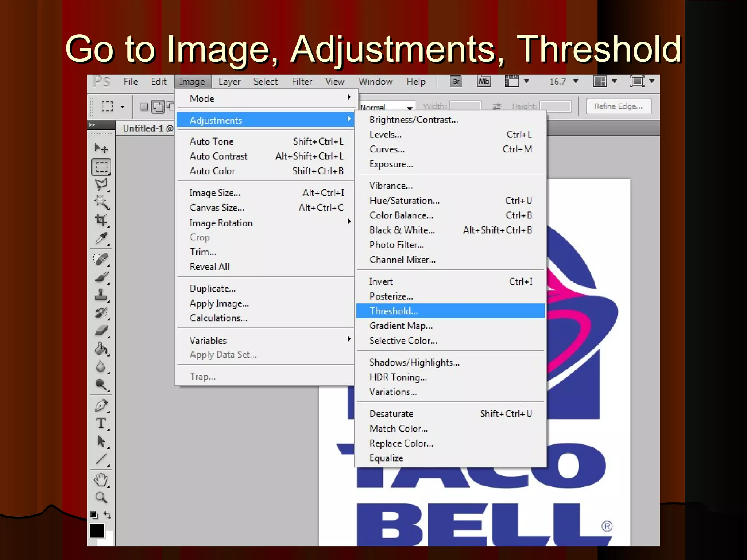Select the Pen tool

tap(101, 405)
